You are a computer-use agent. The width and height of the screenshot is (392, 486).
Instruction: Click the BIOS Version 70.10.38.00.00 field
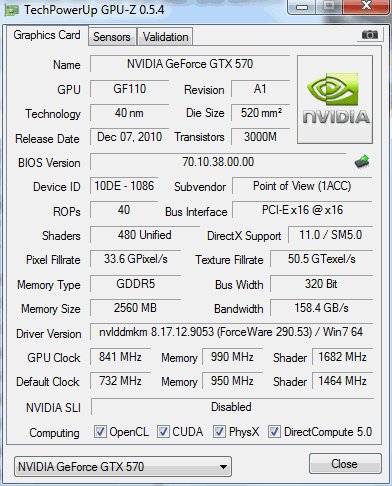(x=218, y=162)
